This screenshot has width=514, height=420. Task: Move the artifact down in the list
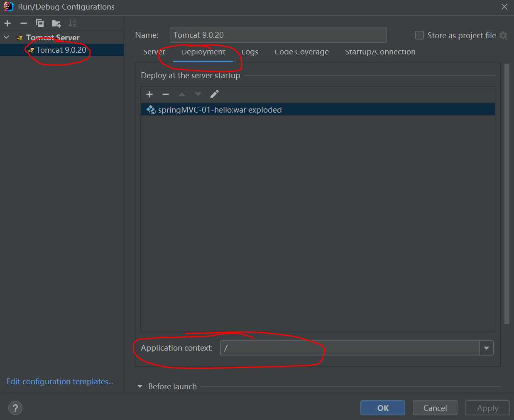click(198, 94)
